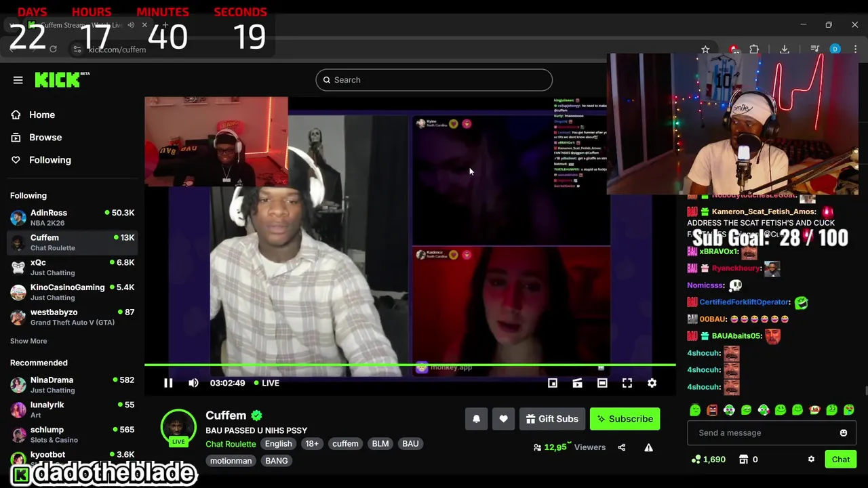Click xQc avatar icon
This screenshot has width=868, height=488.
pos(18,267)
